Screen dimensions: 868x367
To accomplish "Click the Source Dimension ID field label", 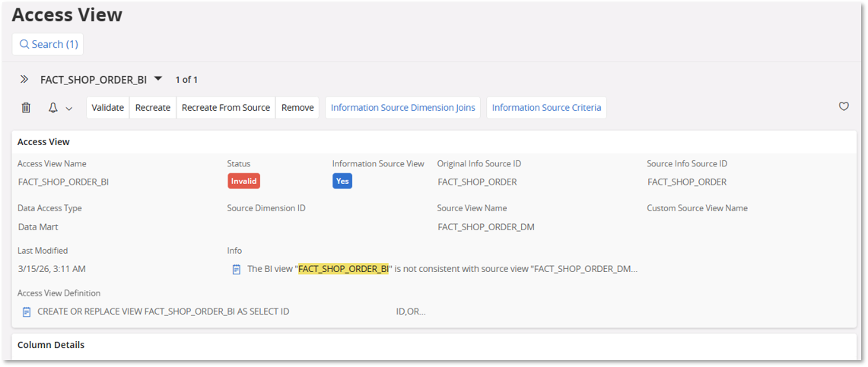I will tap(266, 208).
